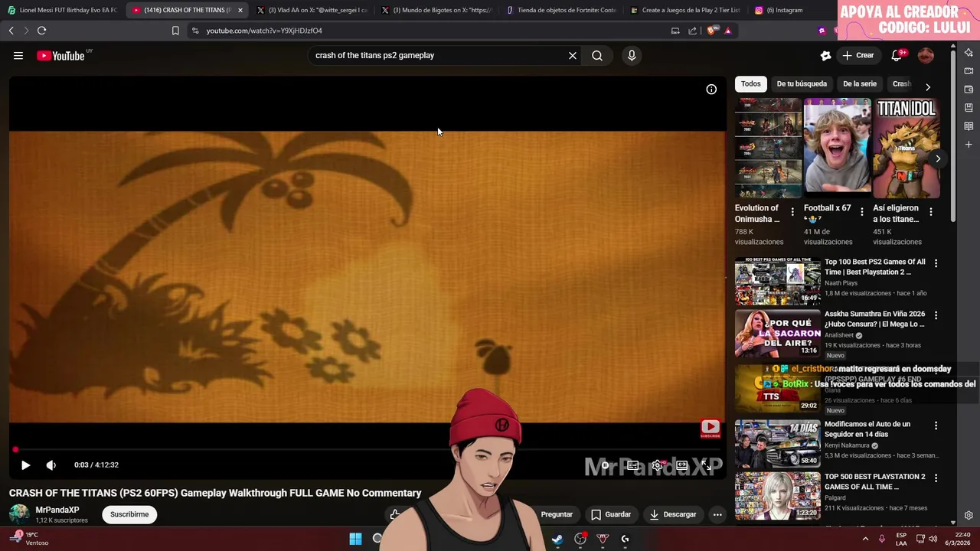Select the De la serie chip
This screenshot has height=551, width=980.
(x=860, y=83)
